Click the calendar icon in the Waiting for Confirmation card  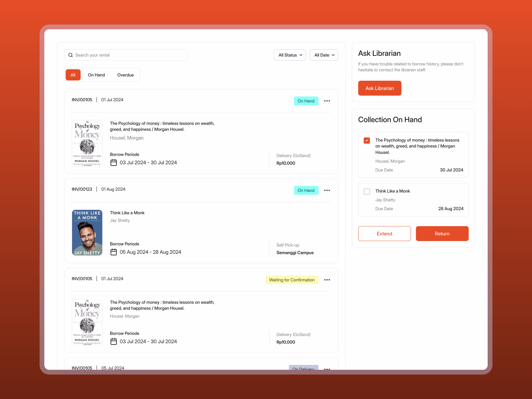(x=114, y=342)
